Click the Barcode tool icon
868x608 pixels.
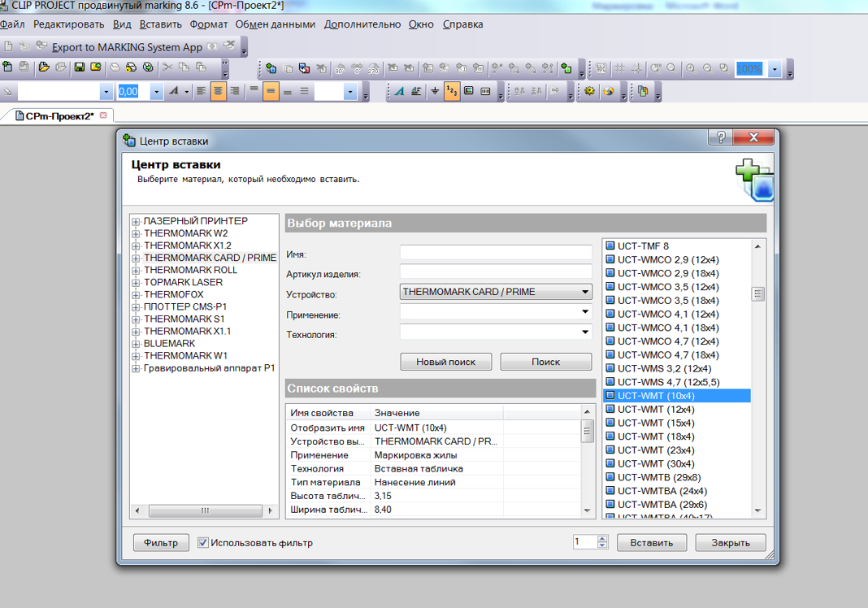tap(485, 91)
